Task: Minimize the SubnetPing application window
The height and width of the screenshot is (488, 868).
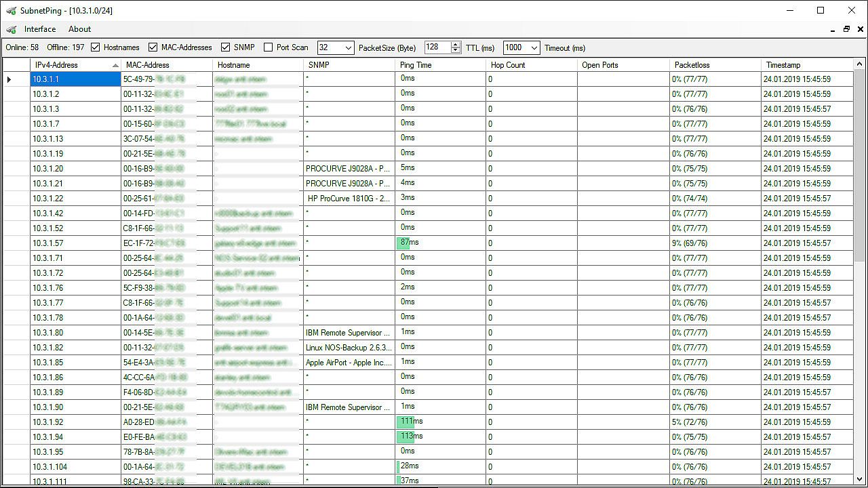Action: (789, 10)
